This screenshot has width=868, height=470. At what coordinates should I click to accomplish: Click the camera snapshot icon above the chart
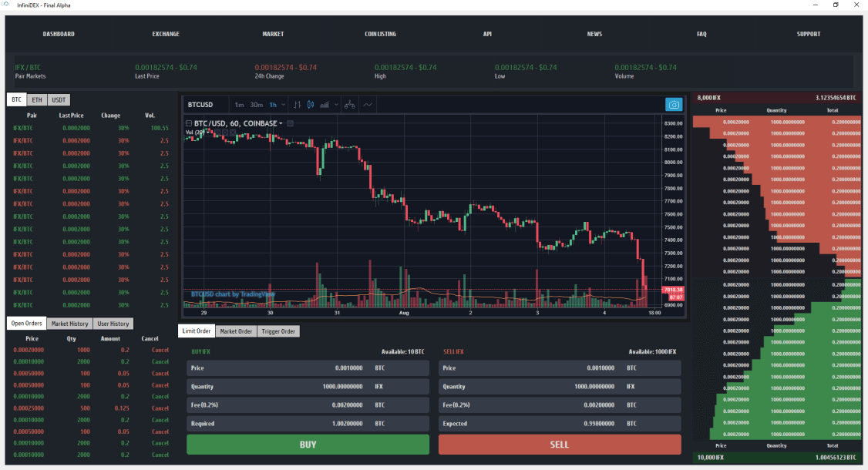pos(674,104)
